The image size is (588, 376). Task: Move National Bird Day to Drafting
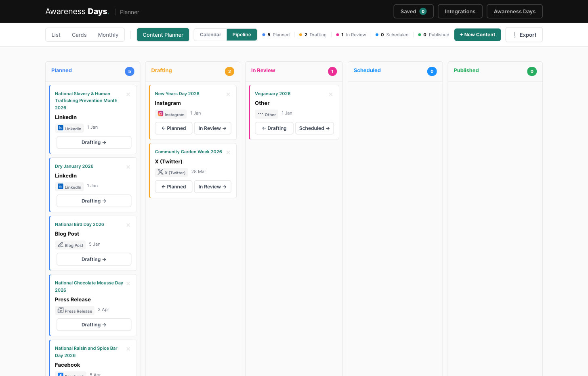(x=94, y=259)
